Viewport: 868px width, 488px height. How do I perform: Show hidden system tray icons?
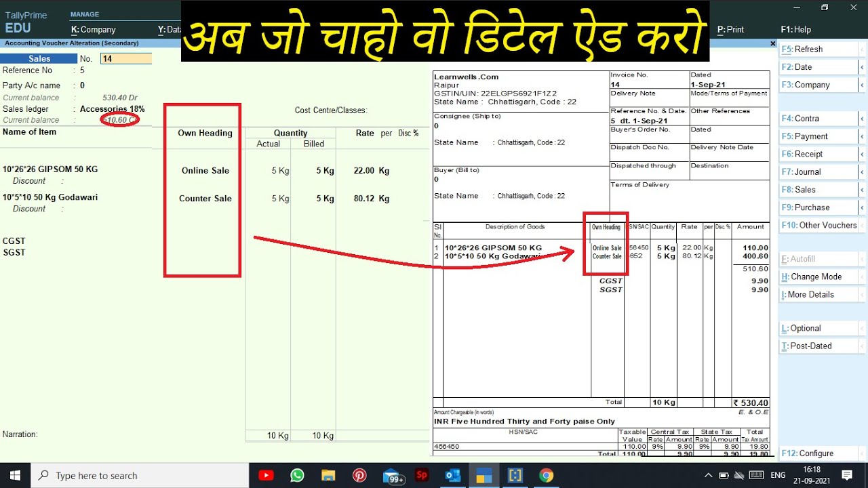pos(709,475)
